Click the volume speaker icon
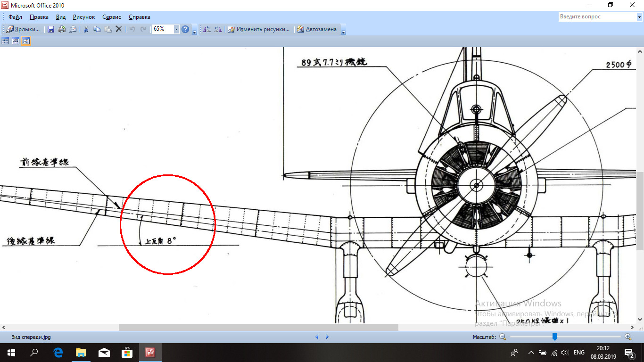Viewport: 644px width, 362px height. [x=565, y=352]
